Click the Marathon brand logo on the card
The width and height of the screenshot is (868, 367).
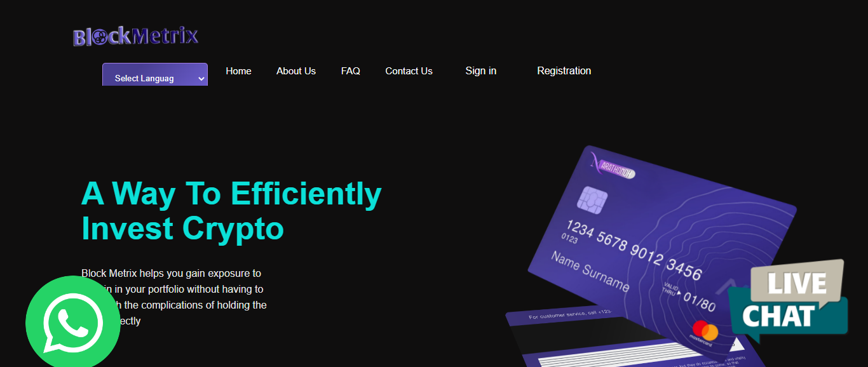[613, 167]
